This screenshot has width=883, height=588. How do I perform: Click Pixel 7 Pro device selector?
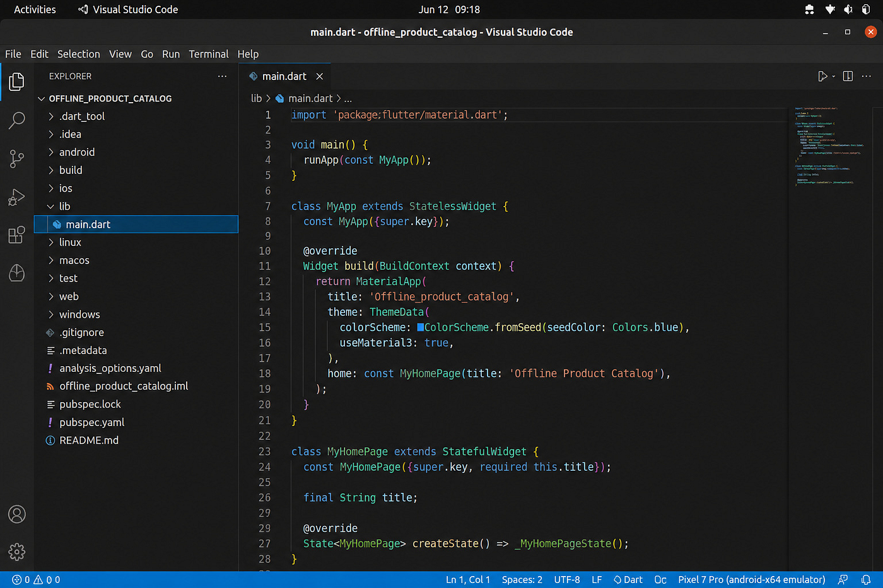[x=752, y=580]
